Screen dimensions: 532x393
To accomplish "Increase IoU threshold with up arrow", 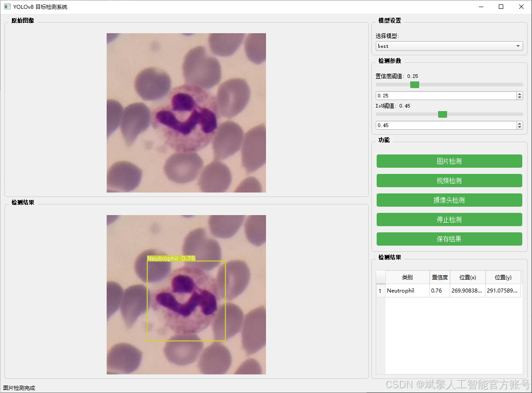I will (x=520, y=123).
